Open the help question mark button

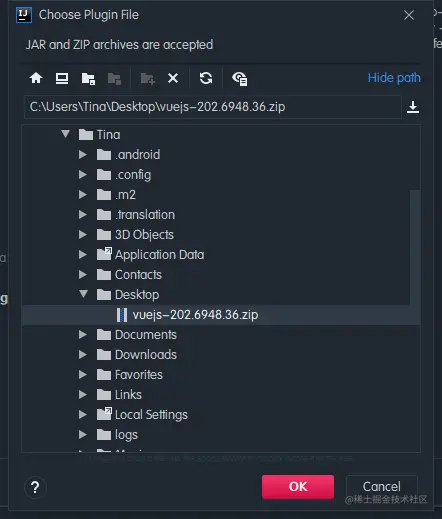pos(35,487)
